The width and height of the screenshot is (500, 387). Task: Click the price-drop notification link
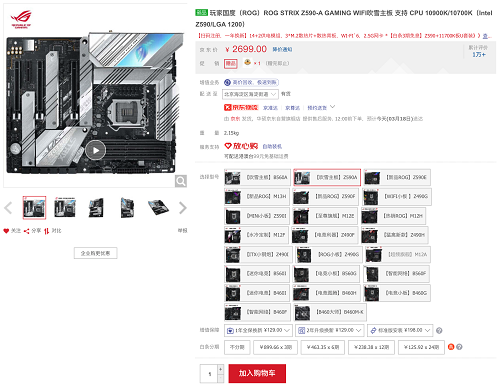282,49
